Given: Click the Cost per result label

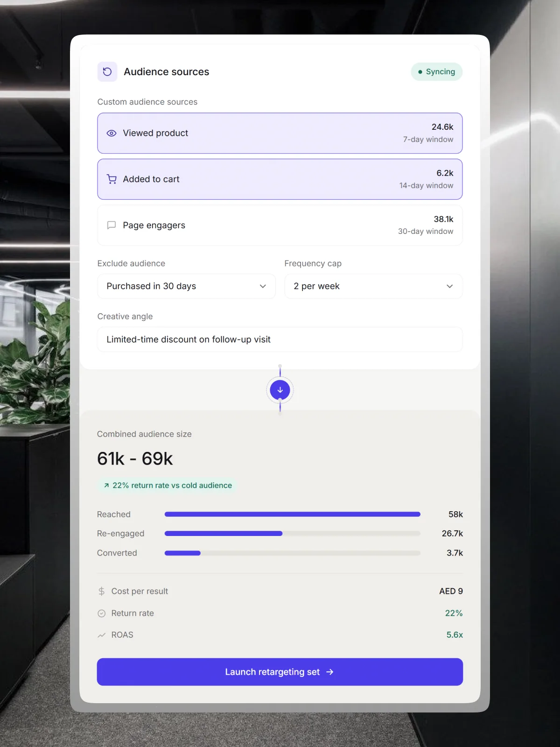Looking at the screenshot, I should (x=140, y=591).
